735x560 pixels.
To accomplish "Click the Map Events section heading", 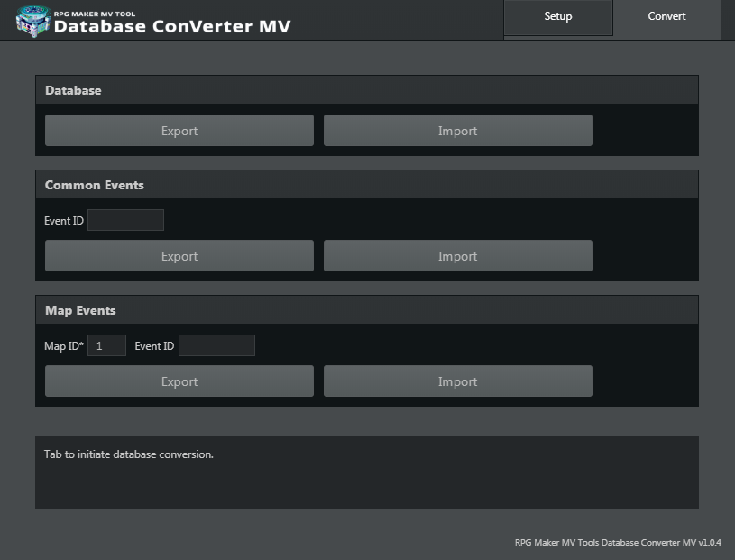I will (x=80, y=310).
